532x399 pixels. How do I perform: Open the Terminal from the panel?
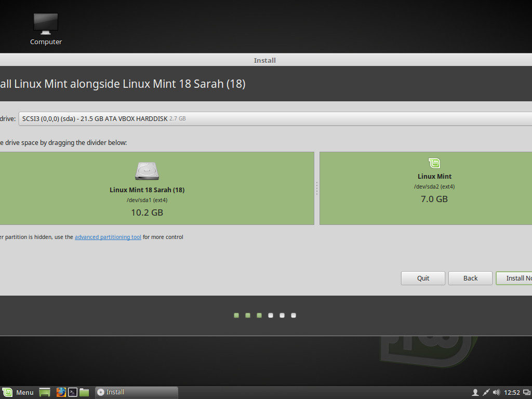coord(73,392)
